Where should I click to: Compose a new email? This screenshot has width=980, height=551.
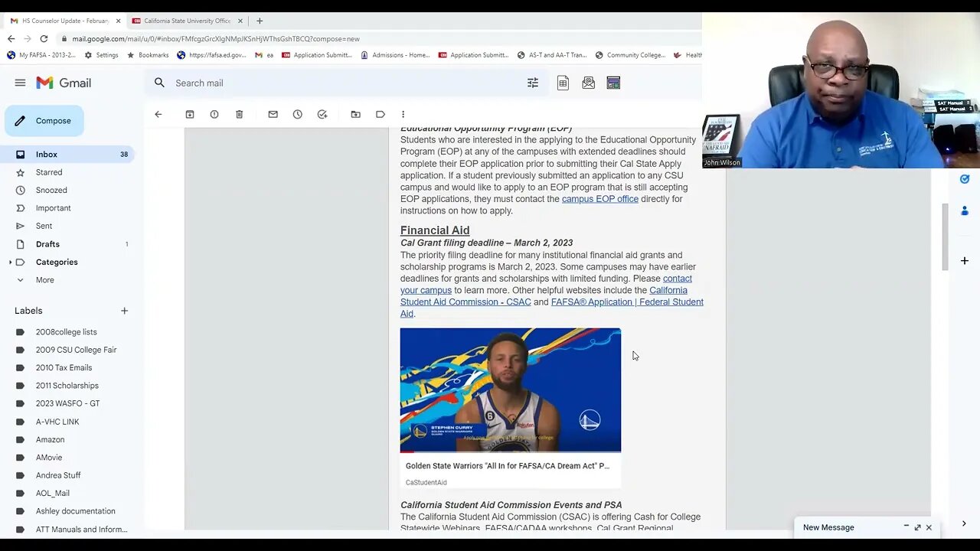point(44,121)
